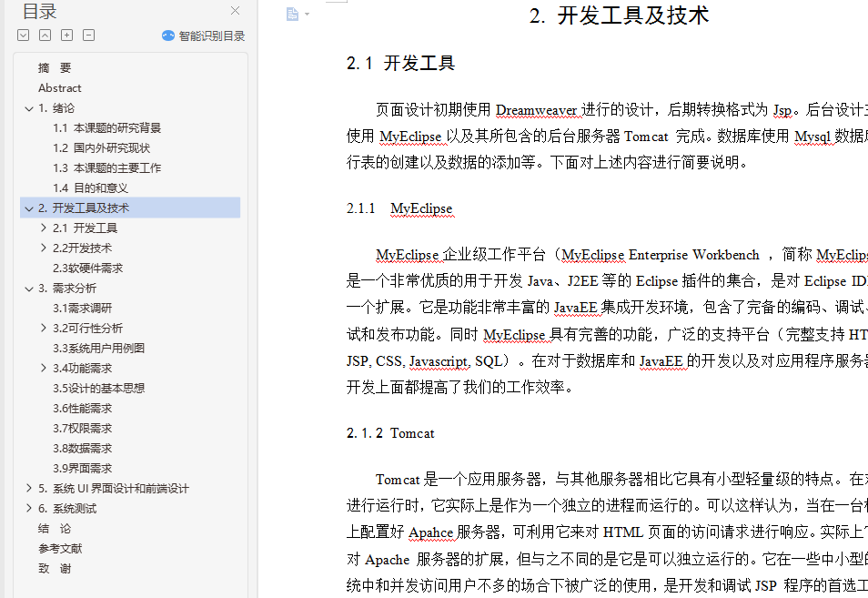The image size is (868, 598).
Task: Navigate to 1.2 国内外研究现状
Action: click(101, 147)
